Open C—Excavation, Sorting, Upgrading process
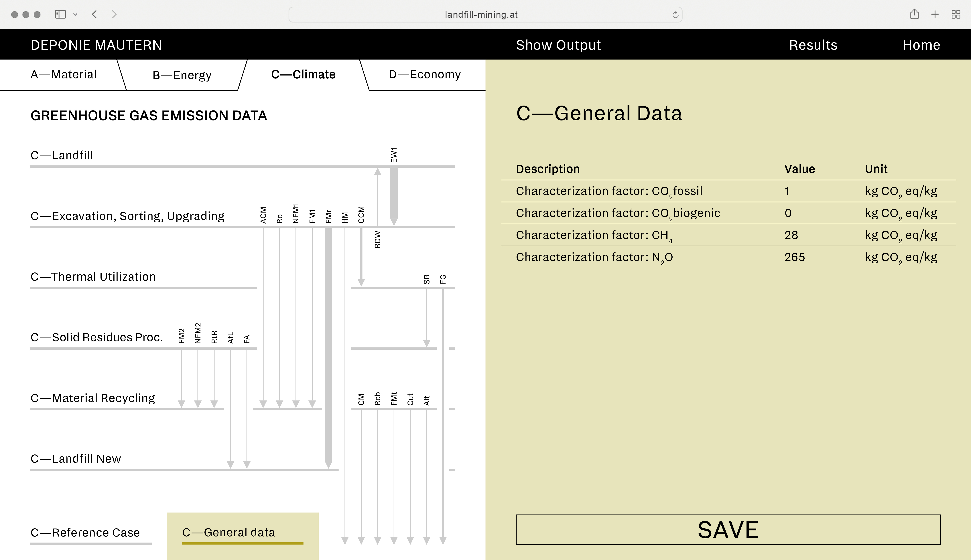This screenshot has height=560, width=971. pos(127,216)
